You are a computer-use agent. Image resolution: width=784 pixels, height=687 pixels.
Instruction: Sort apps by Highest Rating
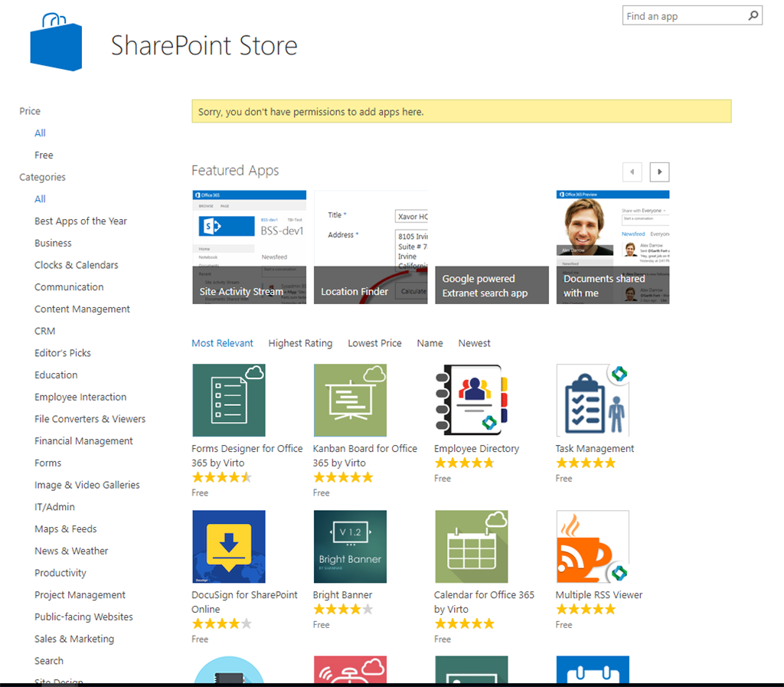pyautogui.click(x=300, y=343)
